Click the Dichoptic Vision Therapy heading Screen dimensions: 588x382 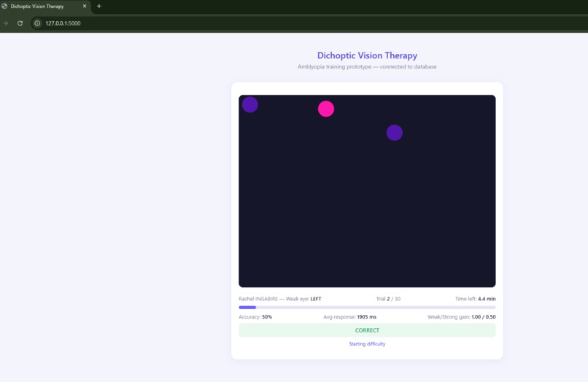[x=367, y=55]
